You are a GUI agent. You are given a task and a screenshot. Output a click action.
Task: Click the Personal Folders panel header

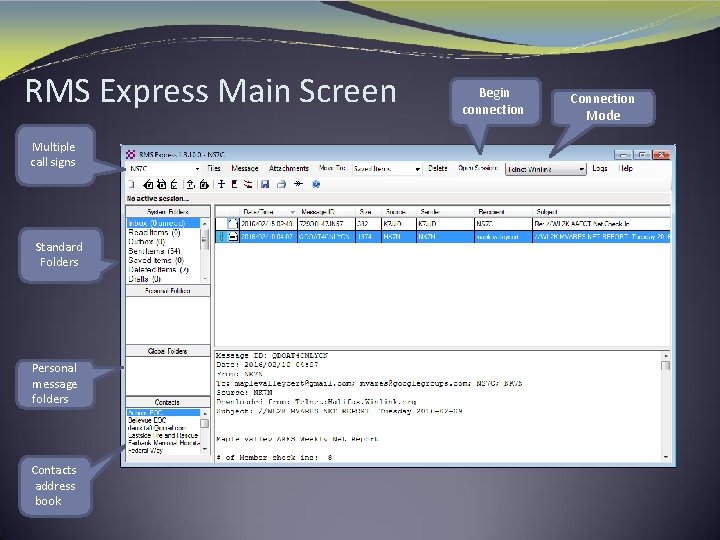[x=168, y=291]
